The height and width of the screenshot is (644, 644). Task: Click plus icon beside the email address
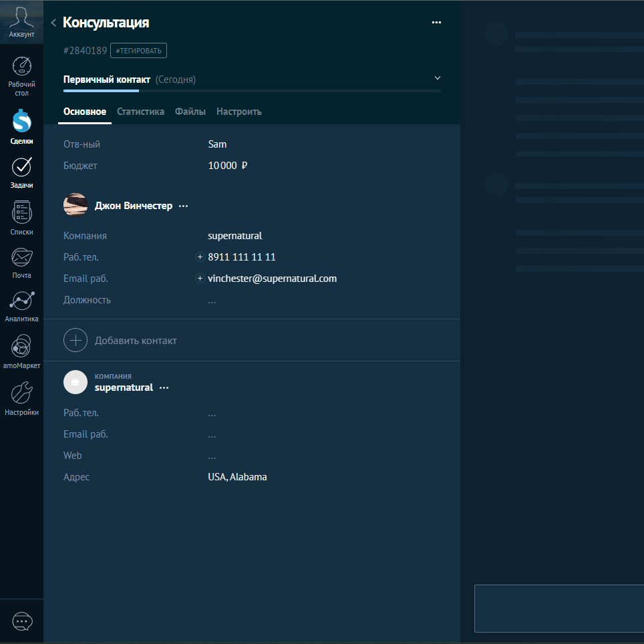coord(200,278)
